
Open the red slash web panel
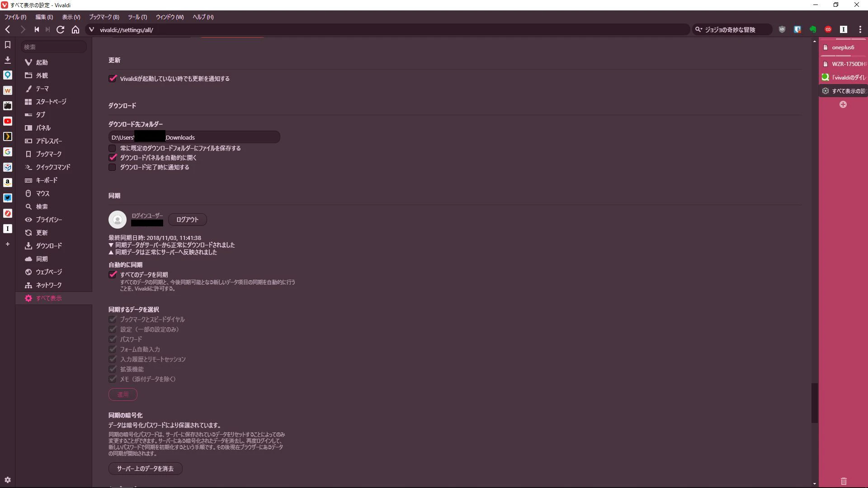click(8, 213)
